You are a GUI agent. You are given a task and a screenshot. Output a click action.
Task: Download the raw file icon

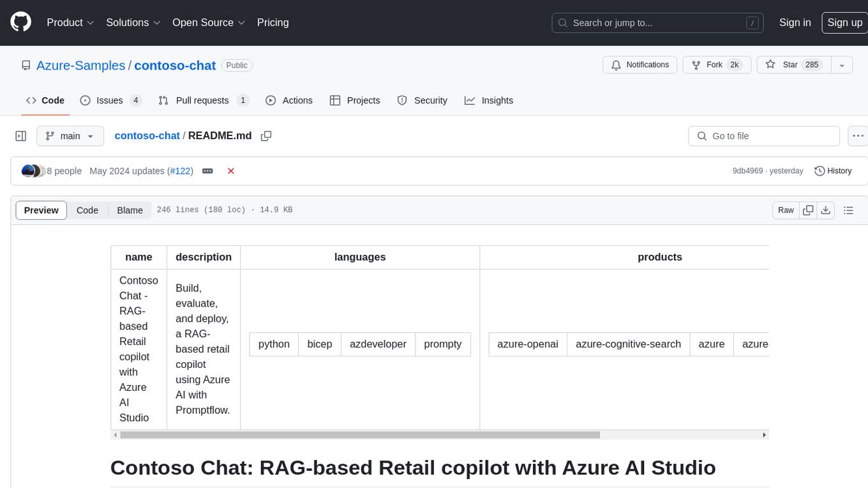(x=825, y=210)
